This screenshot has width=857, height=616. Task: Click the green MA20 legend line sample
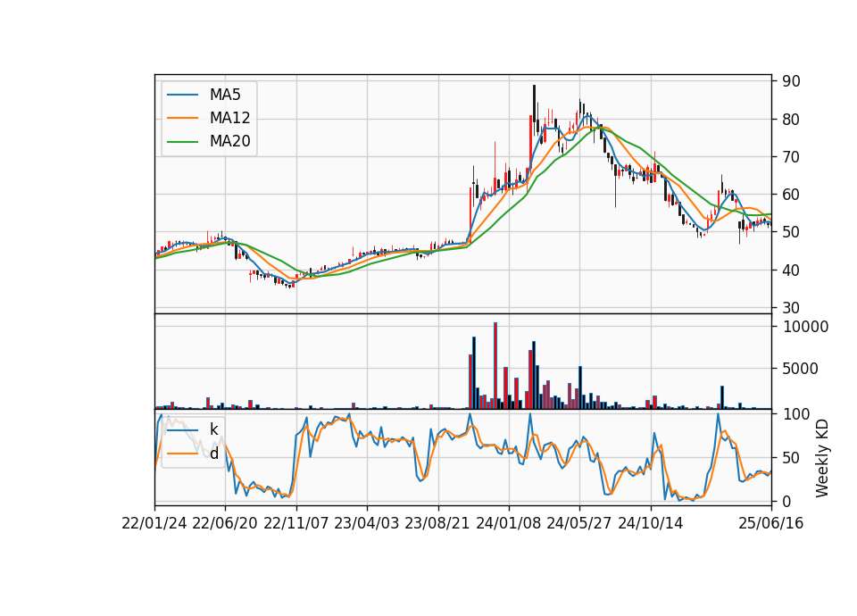(x=182, y=142)
